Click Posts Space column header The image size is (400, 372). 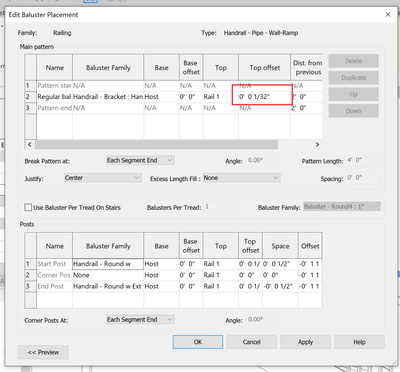tap(280, 246)
